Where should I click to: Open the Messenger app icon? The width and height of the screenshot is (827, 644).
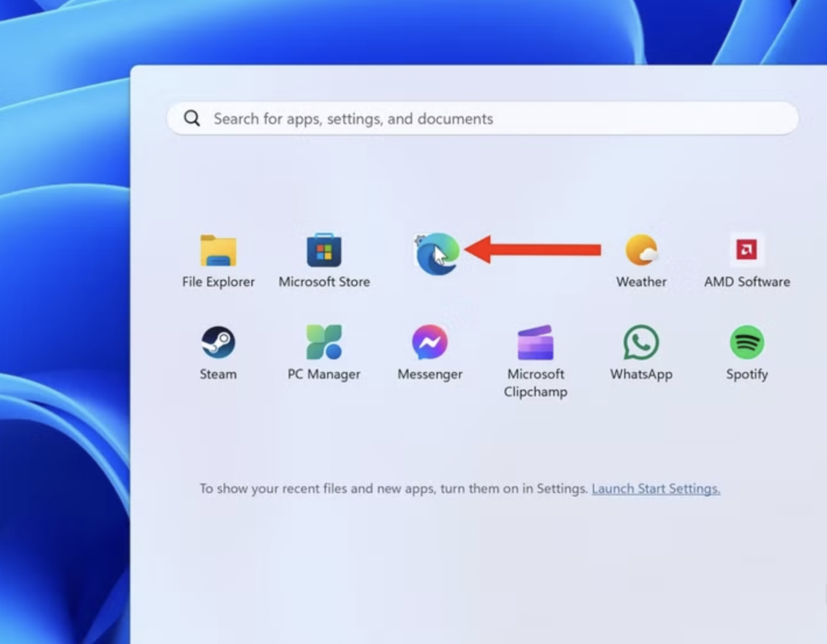pos(430,343)
